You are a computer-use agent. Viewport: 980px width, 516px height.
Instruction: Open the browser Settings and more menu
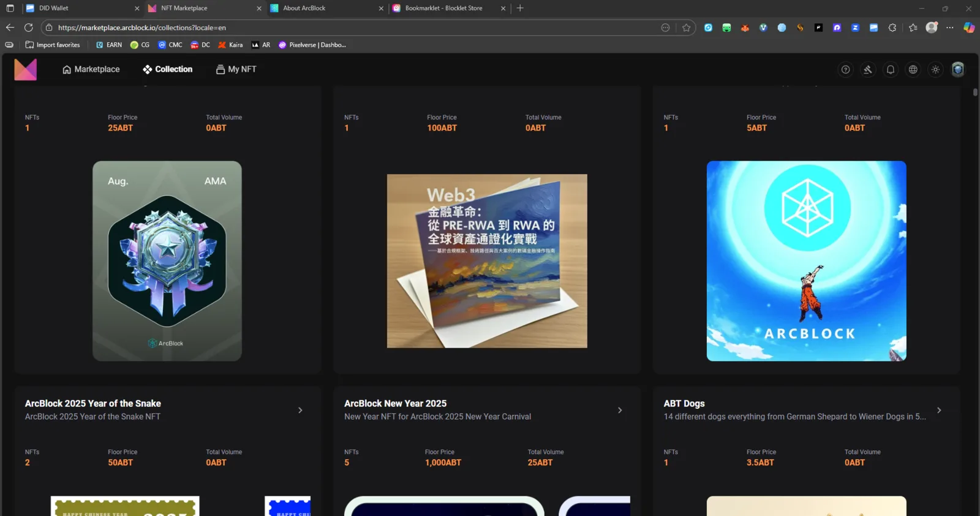(950, 28)
